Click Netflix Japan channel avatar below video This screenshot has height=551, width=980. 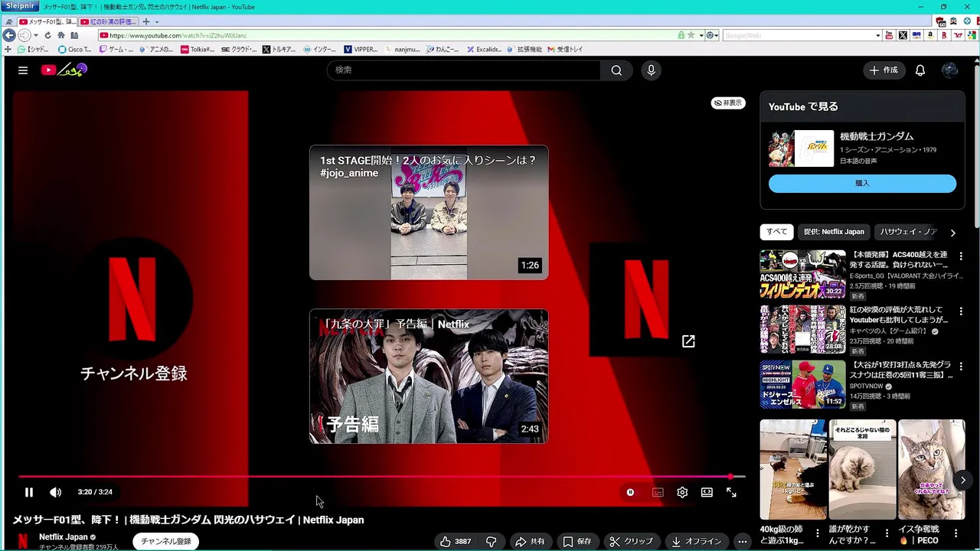click(23, 541)
